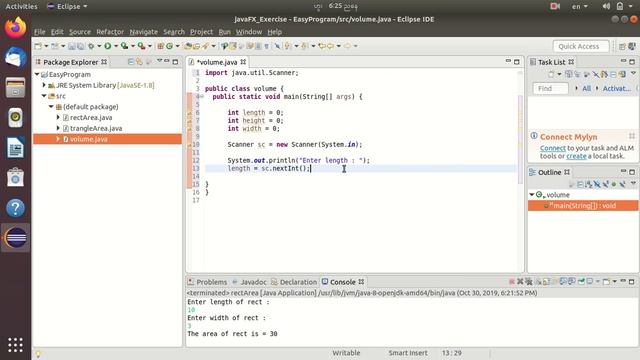The width and height of the screenshot is (640, 360).
Task: Click the Run (green play) toolbar icon
Action: click(108, 46)
